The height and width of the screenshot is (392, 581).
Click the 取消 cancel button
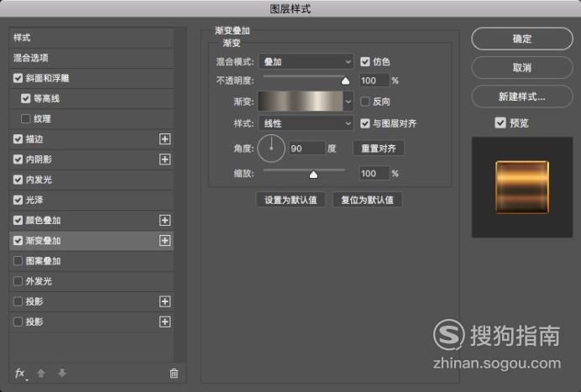tap(522, 67)
